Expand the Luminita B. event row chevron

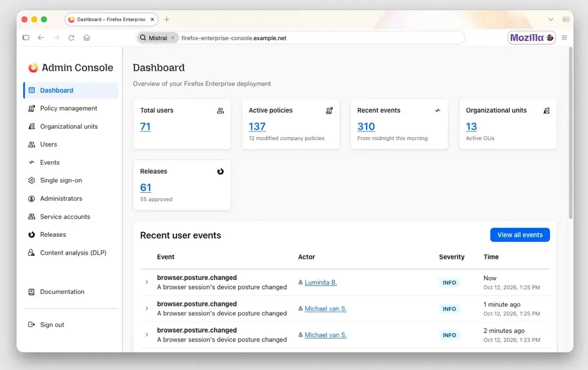[147, 282]
